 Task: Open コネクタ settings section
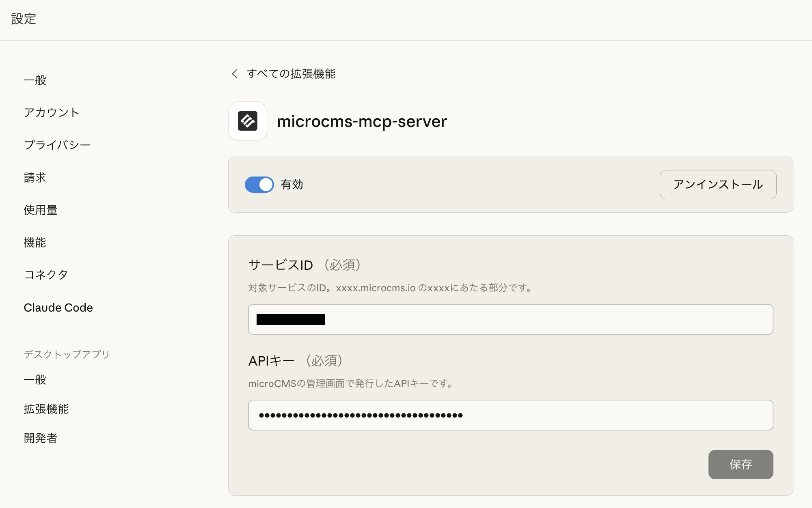[x=46, y=275]
